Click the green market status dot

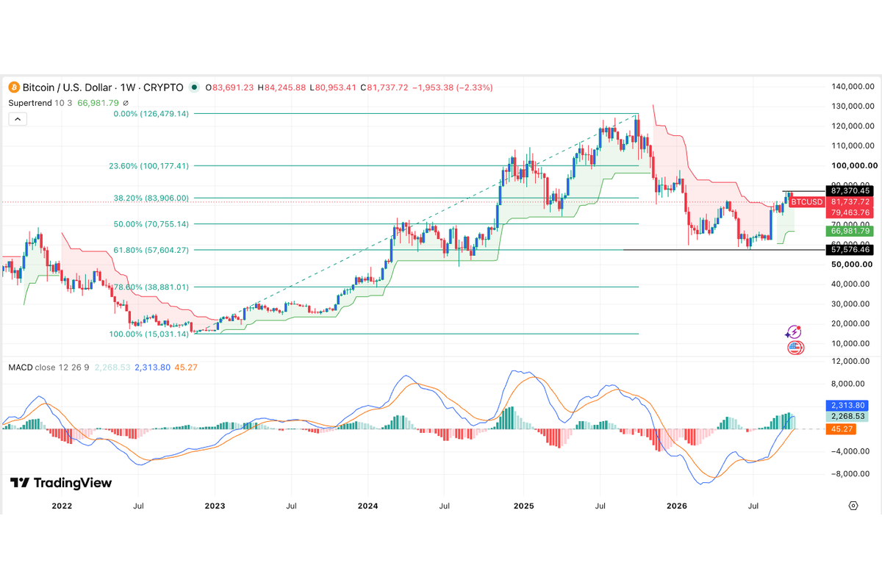pyautogui.click(x=194, y=87)
